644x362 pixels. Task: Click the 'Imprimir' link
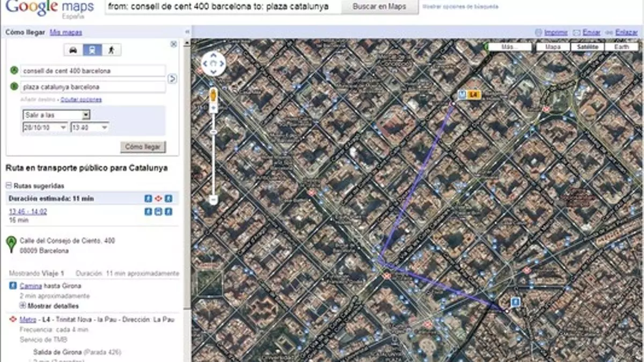pyautogui.click(x=556, y=33)
